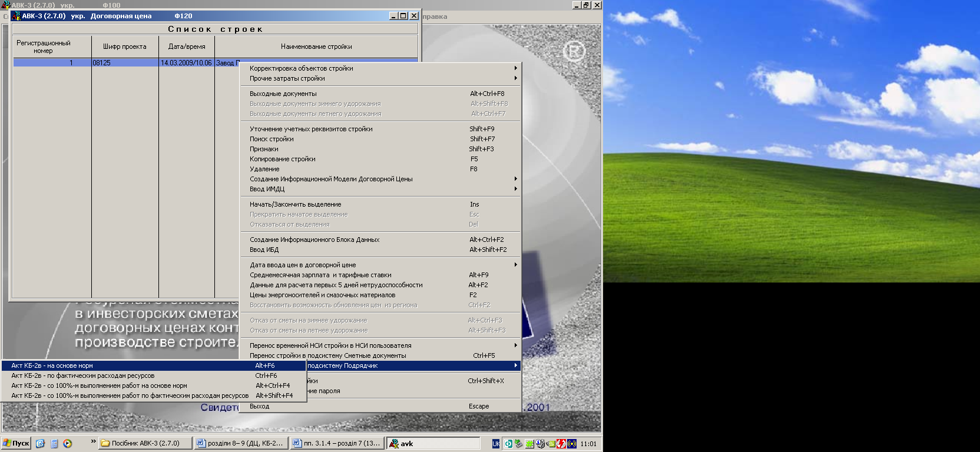Click the tray clock showing 11:01
The image size is (980, 452).
588,444
